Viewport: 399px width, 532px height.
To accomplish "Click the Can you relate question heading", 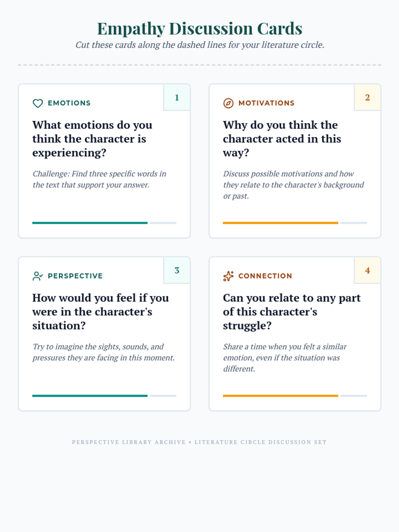I will 292,312.
